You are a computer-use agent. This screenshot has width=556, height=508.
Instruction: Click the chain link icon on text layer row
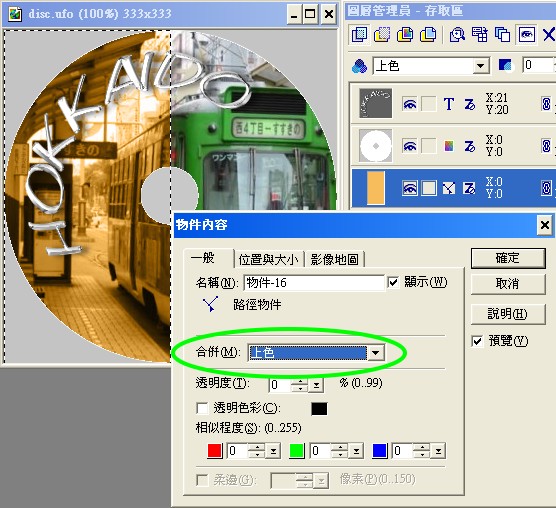[x=546, y=104]
